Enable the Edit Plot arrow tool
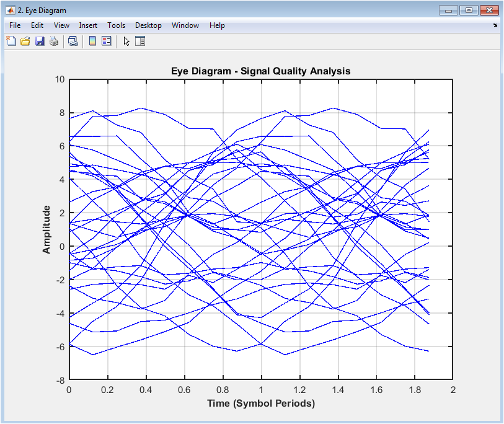Viewport: 504px width, 424px height. 126,42
